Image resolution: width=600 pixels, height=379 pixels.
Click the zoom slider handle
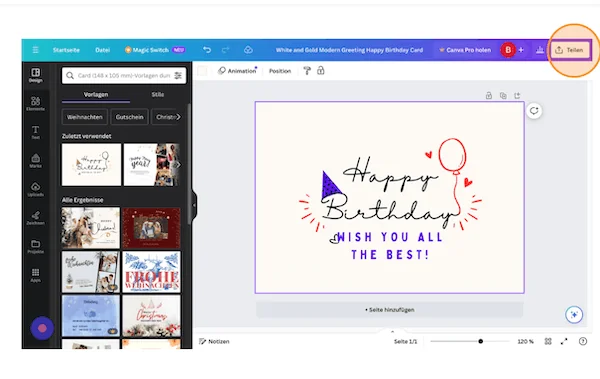click(x=481, y=341)
